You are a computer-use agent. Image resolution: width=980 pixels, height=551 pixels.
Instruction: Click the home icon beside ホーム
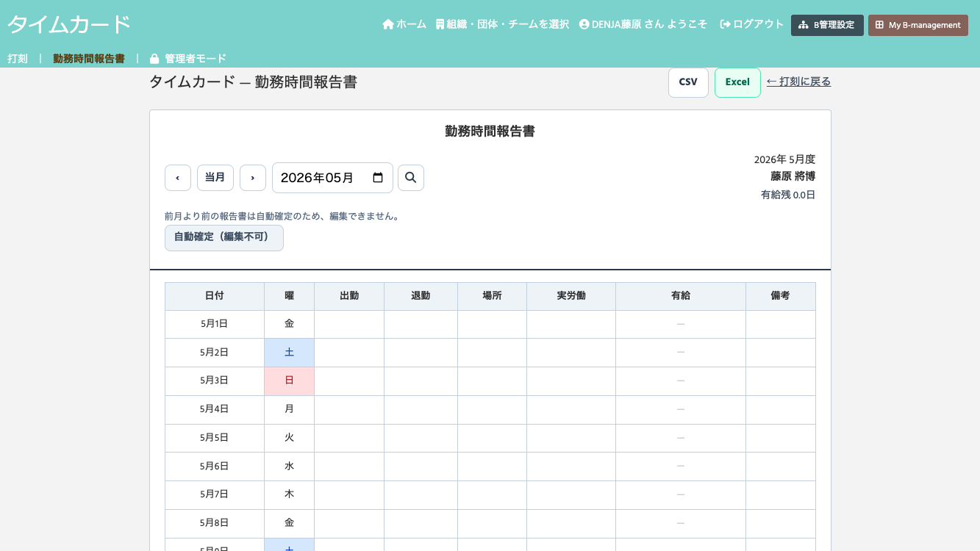pyautogui.click(x=388, y=24)
